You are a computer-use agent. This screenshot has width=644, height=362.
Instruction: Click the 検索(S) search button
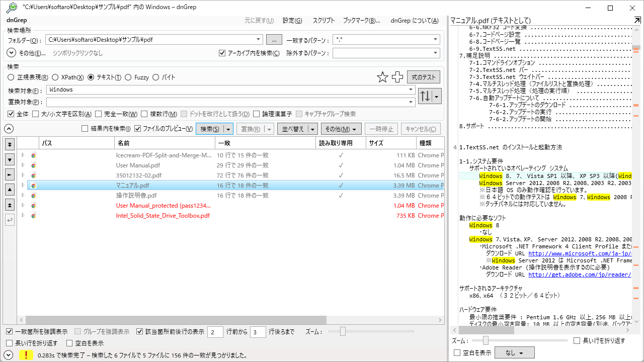point(210,129)
